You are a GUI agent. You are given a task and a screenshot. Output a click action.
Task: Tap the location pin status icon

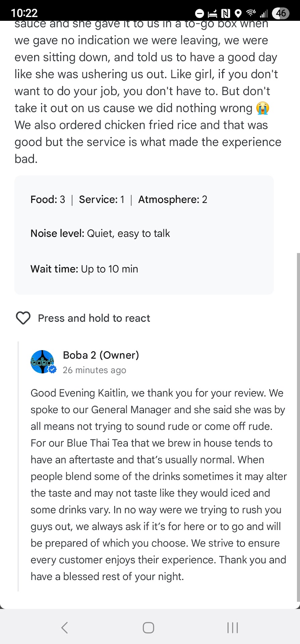[238, 13]
